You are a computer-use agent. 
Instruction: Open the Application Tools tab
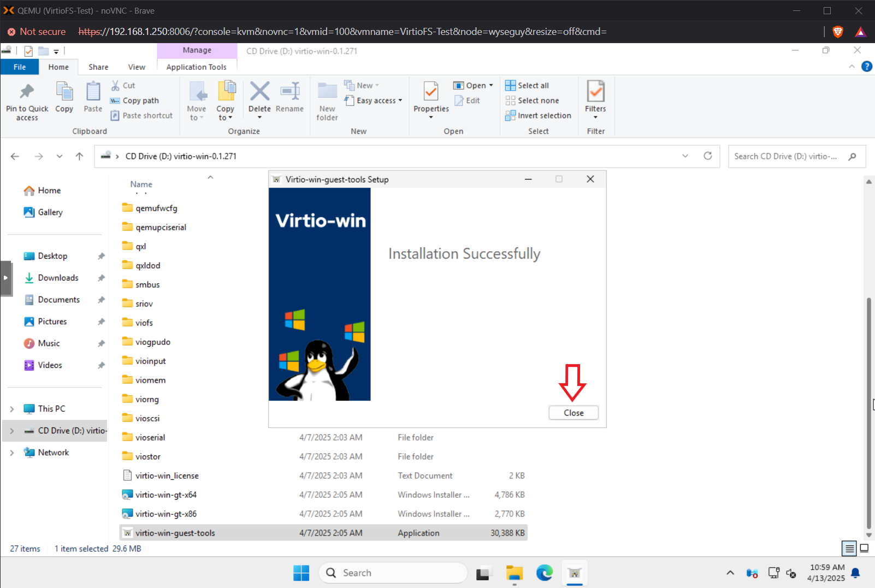point(196,67)
